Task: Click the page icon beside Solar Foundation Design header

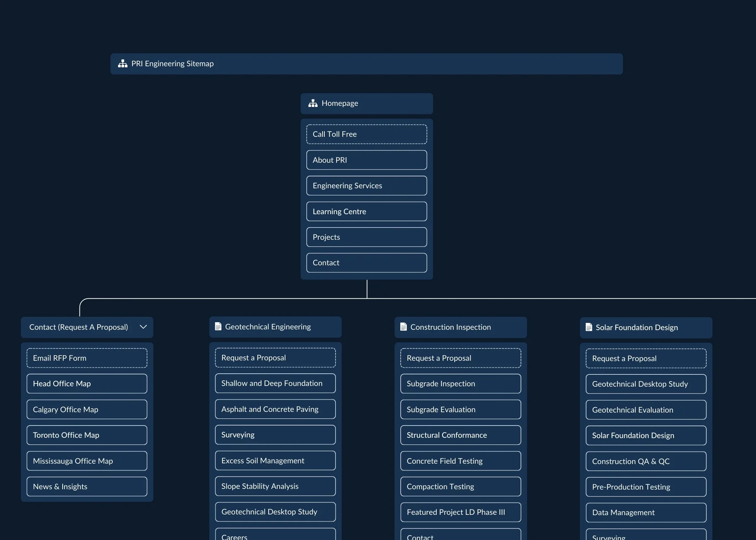Action: (589, 327)
